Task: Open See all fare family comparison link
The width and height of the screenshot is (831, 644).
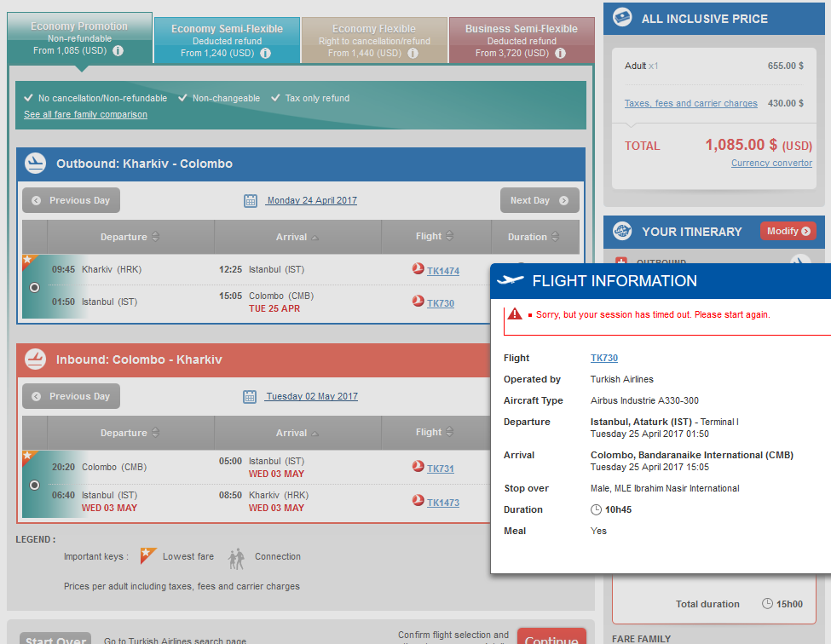Action: tap(85, 114)
